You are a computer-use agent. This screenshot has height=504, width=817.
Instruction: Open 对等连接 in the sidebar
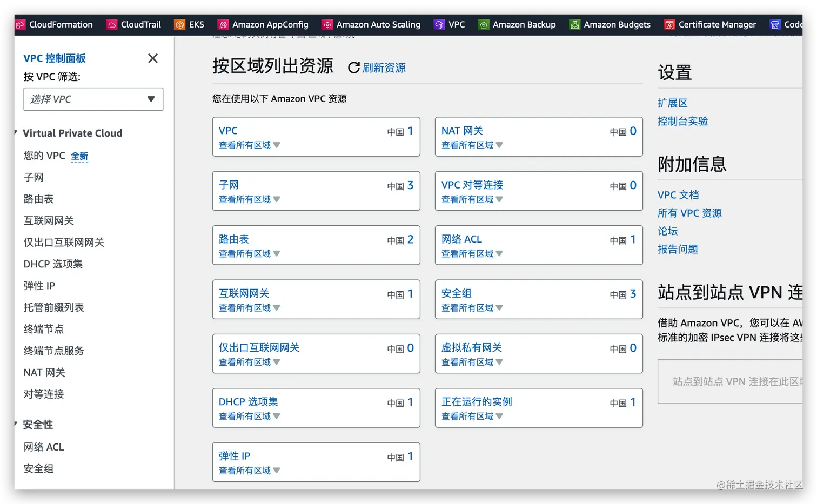tap(44, 394)
